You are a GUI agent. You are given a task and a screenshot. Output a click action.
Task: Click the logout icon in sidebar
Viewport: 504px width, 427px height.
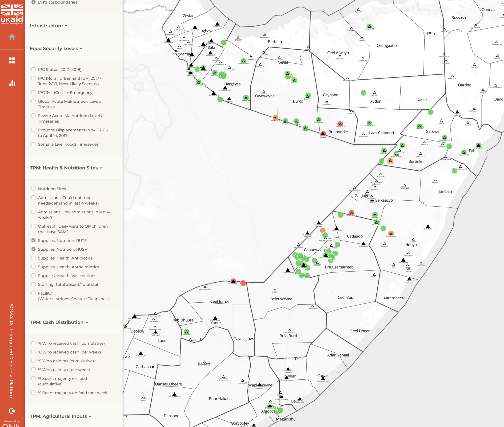pyautogui.click(x=12, y=411)
